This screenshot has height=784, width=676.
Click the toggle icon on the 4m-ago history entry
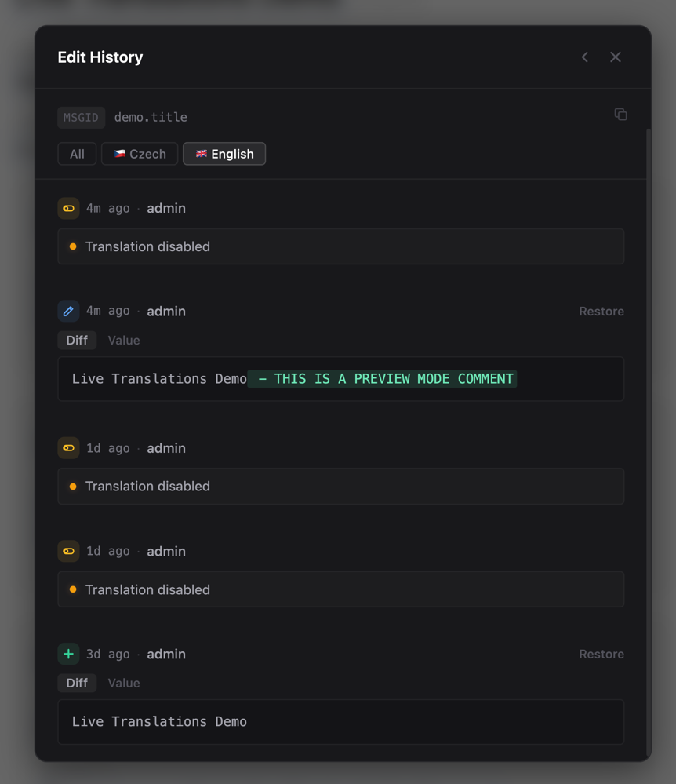click(68, 208)
